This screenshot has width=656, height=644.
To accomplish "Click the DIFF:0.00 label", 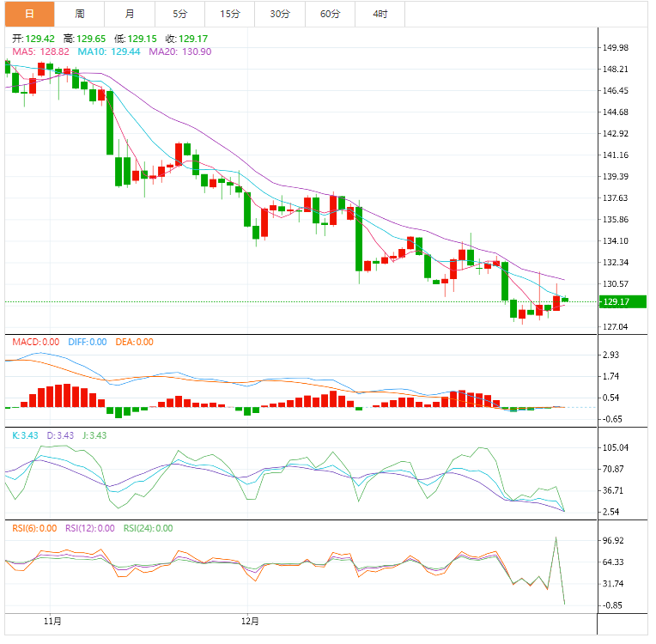I will pyautogui.click(x=88, y=342).
